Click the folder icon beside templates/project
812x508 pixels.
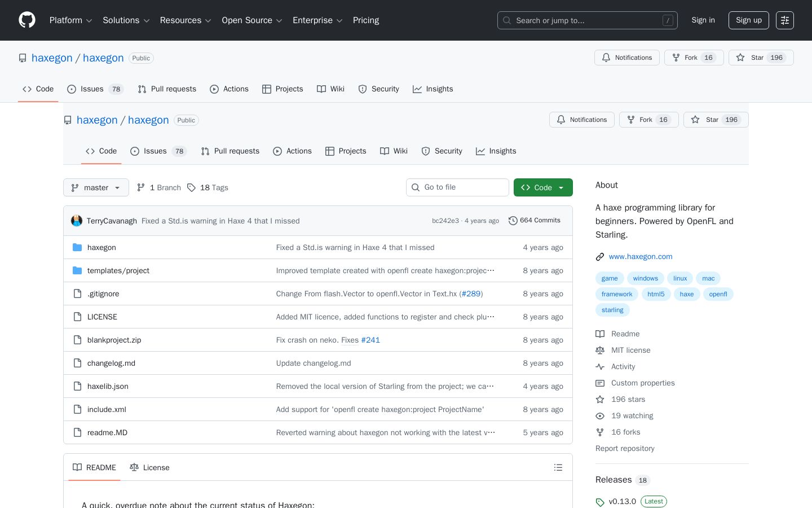tap(77, 270)
